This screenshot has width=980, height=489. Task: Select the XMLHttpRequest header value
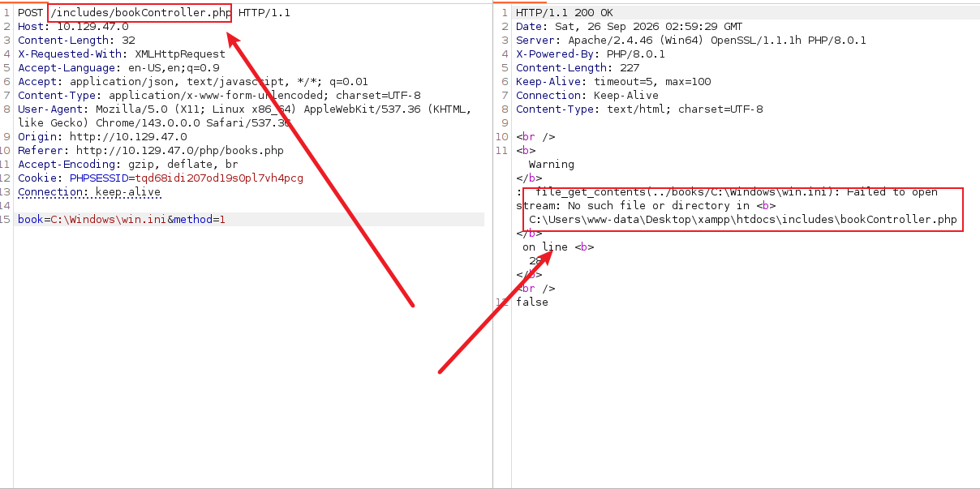pos(180,54)
